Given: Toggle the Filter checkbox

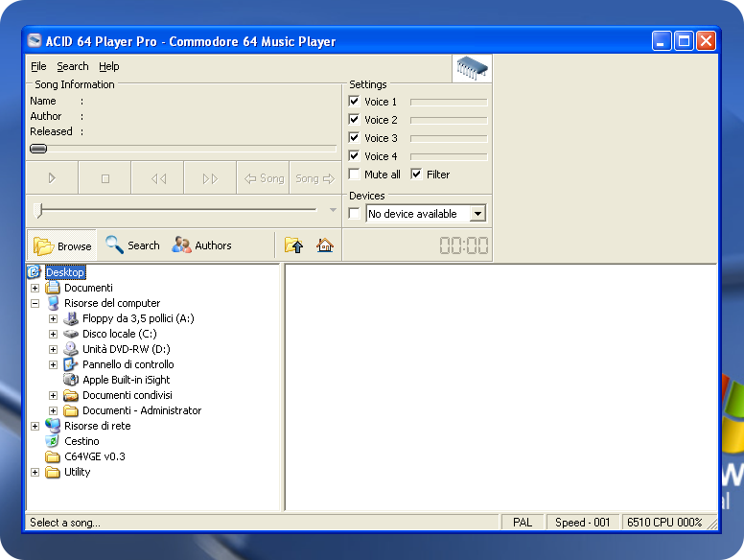Looking at the screenshot, I should click(x=416, y=175).
